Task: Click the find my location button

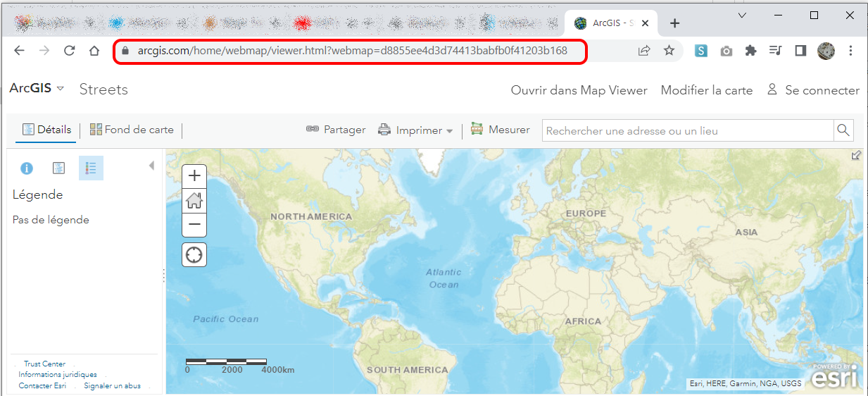Action: coord(194,254)
